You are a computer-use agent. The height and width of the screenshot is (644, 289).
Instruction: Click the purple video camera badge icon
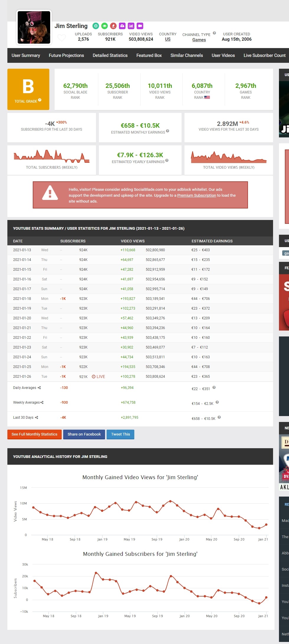pyautogui.click(x=140, y=26)
